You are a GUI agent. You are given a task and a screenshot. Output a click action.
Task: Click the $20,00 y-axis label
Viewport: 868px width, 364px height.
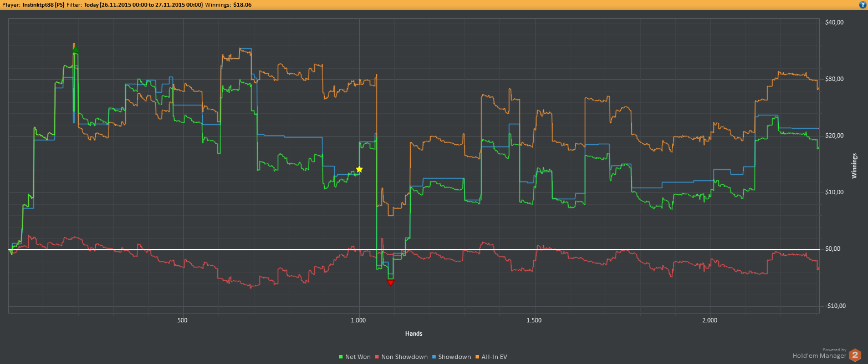pyautogui.click(x=834, y=136)
